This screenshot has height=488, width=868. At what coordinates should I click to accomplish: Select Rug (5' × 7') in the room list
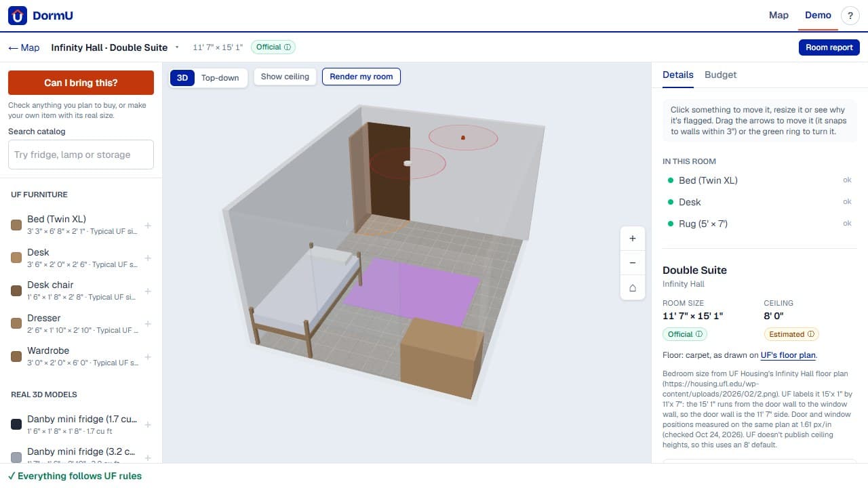[x=759, y=224]
